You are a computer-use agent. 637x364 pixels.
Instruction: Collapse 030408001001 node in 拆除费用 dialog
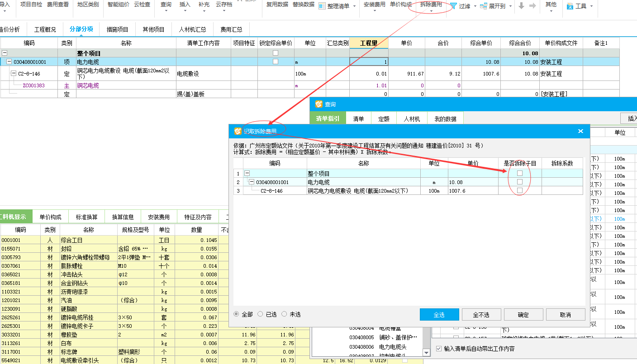coord(252,182)
